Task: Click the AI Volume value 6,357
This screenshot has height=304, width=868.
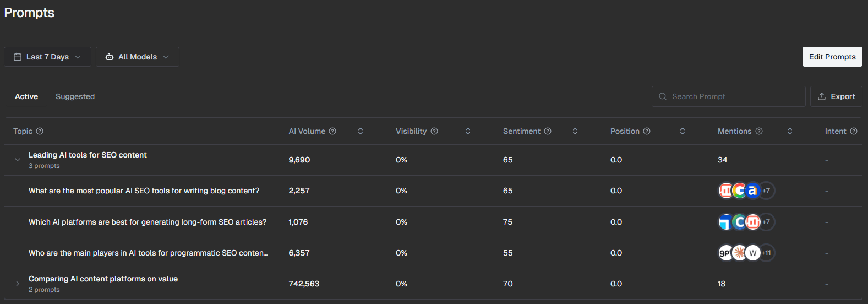Action: 299,253
